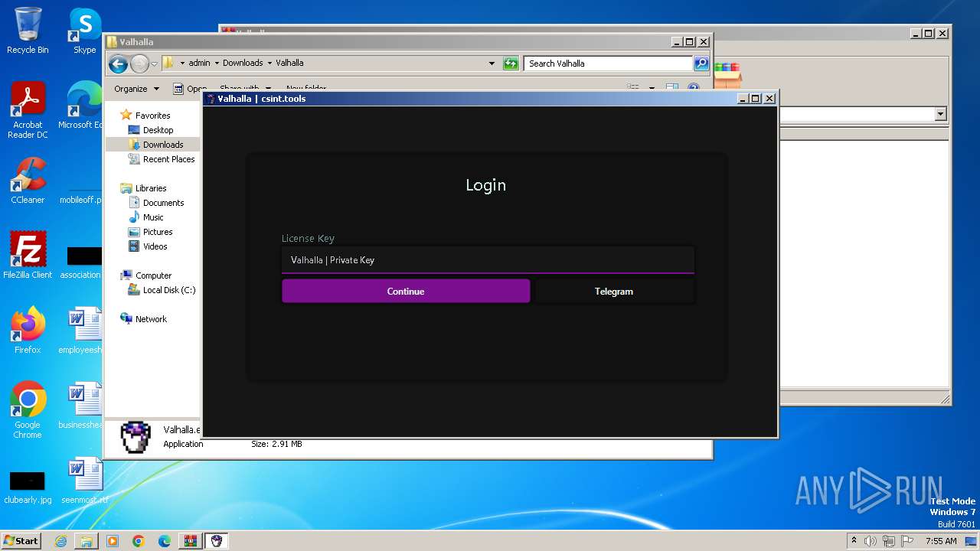Click Valhalla breadcrumb in address bar

[x=289, y=63]
